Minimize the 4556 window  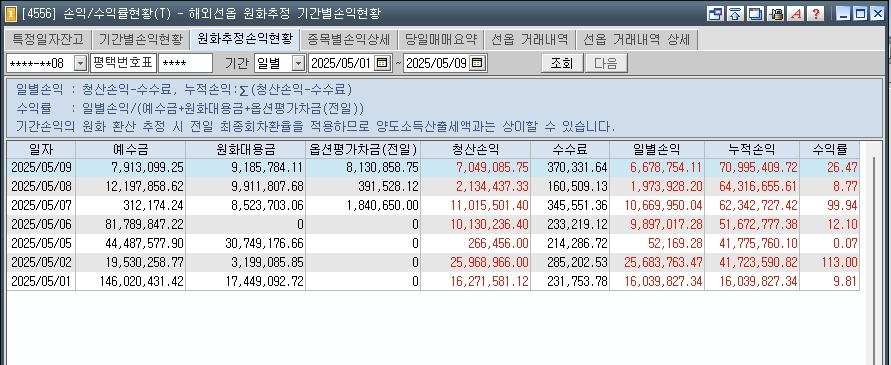843,14
